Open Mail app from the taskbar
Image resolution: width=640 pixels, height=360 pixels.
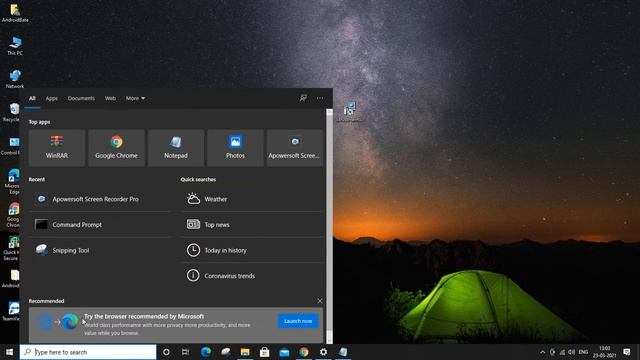(x=284, y=352)
